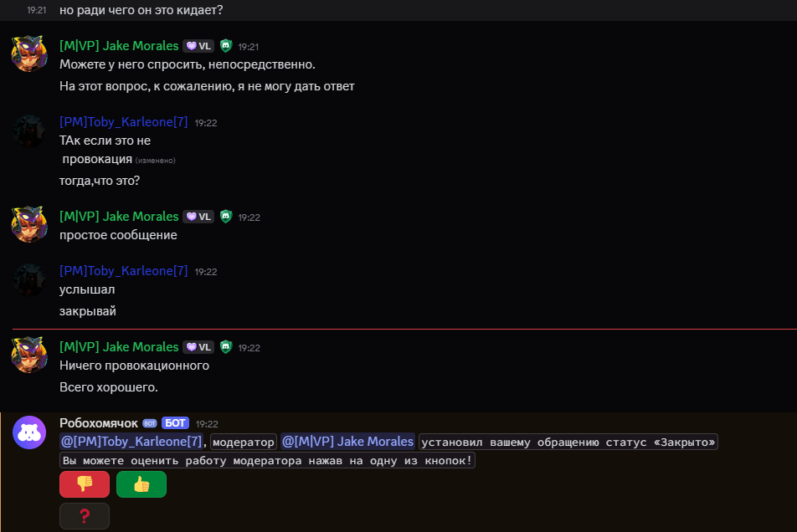Image resolution: width=797 pixels, height=532 pixels.
Task: Click green shield badge on the 19:21 Jake Morales message
Action: 226,46
